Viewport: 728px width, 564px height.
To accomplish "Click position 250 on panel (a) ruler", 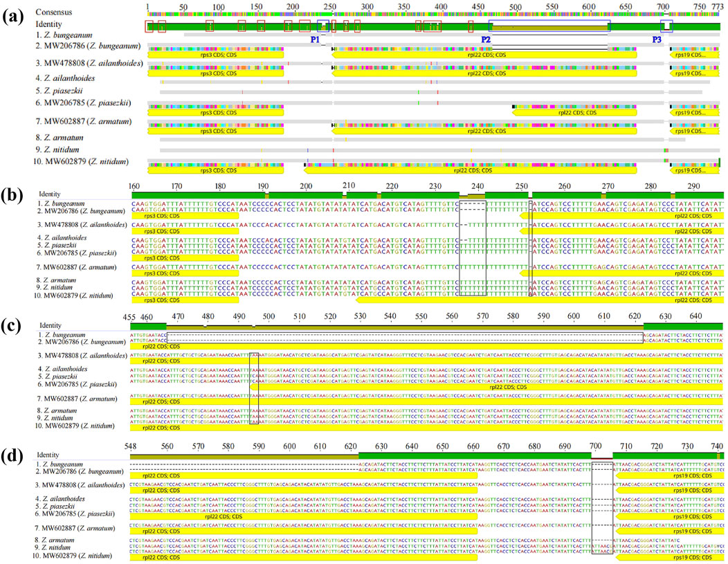I will pyautogui.click(x=329, y=7).
